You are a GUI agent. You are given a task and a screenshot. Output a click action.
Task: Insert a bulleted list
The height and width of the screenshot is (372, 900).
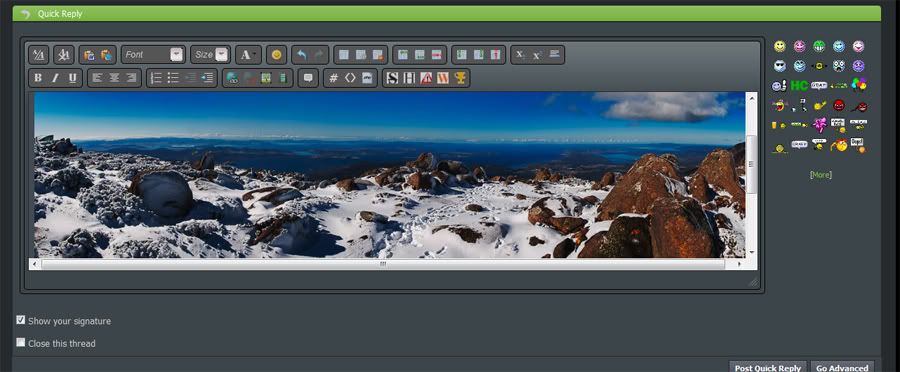click(x=173, y=78)
